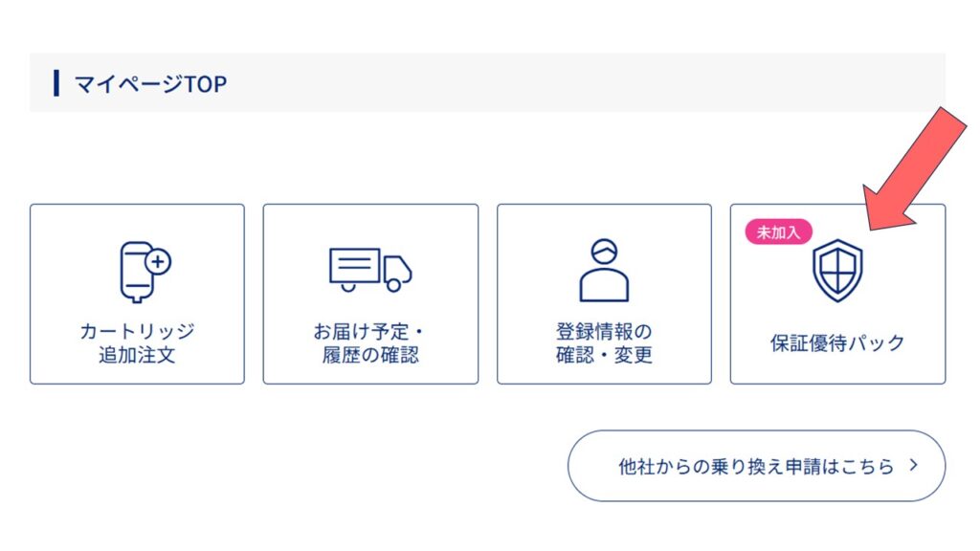Click the delivery truck icon
980x551 pixels.
370,270
